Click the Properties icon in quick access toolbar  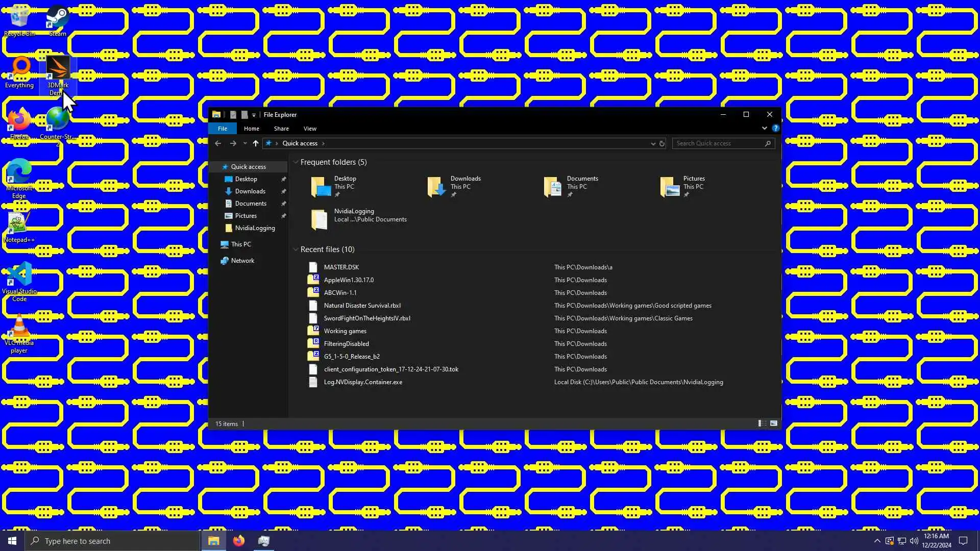233,115
